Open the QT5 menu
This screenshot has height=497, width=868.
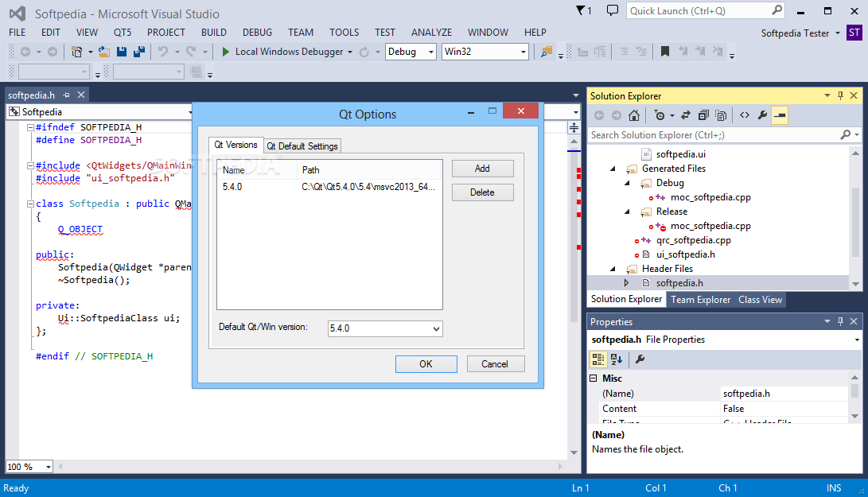(x=123, y=33)
